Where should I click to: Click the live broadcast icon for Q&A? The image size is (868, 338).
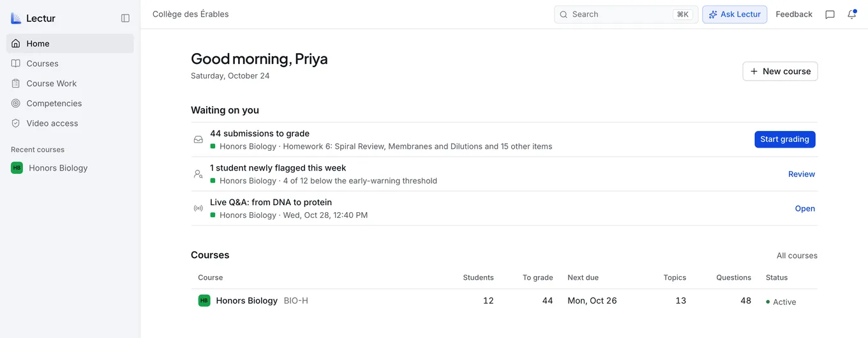click(198, 208)
